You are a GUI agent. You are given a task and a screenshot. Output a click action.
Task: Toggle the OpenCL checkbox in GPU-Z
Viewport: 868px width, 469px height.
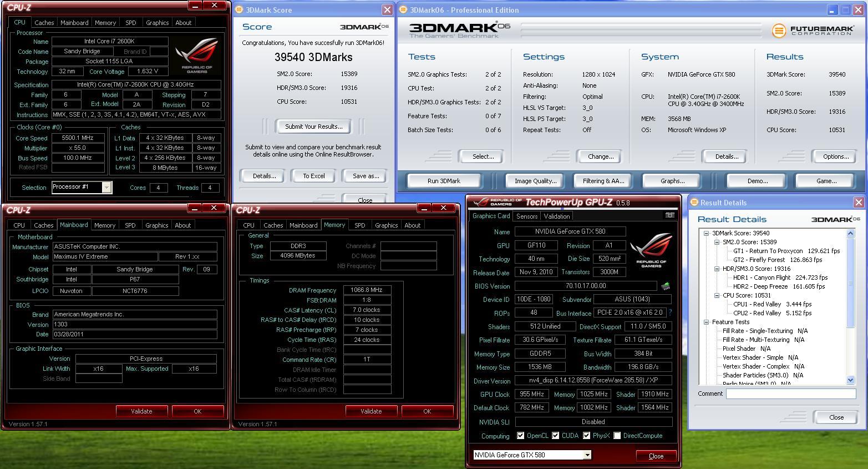pyautogui.click(x=520, y=436)
